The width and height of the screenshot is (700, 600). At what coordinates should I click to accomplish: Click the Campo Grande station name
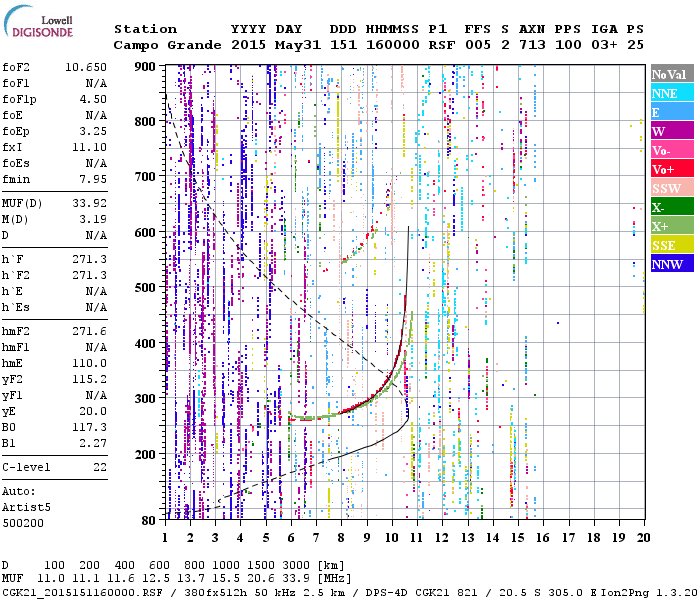pos(167,45)
